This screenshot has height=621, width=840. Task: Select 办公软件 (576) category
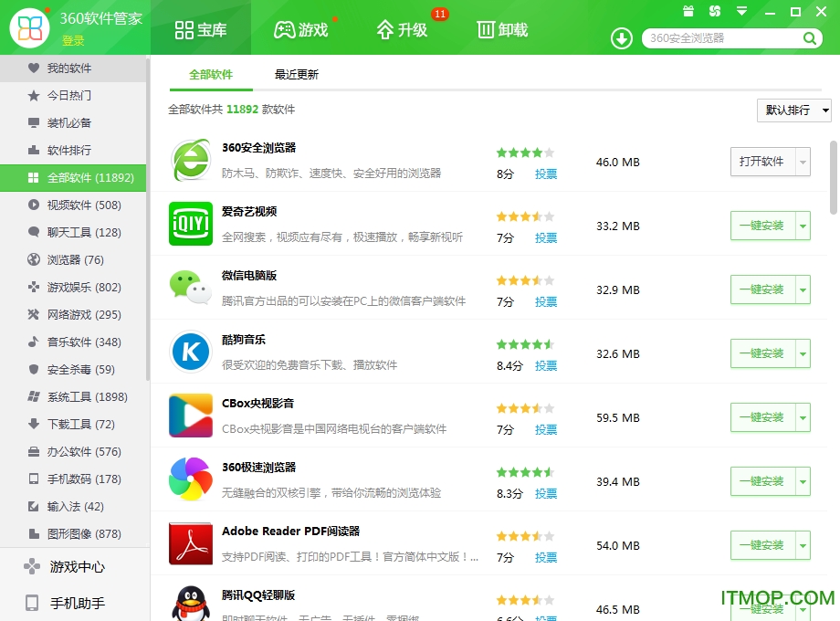pos(73,451)
